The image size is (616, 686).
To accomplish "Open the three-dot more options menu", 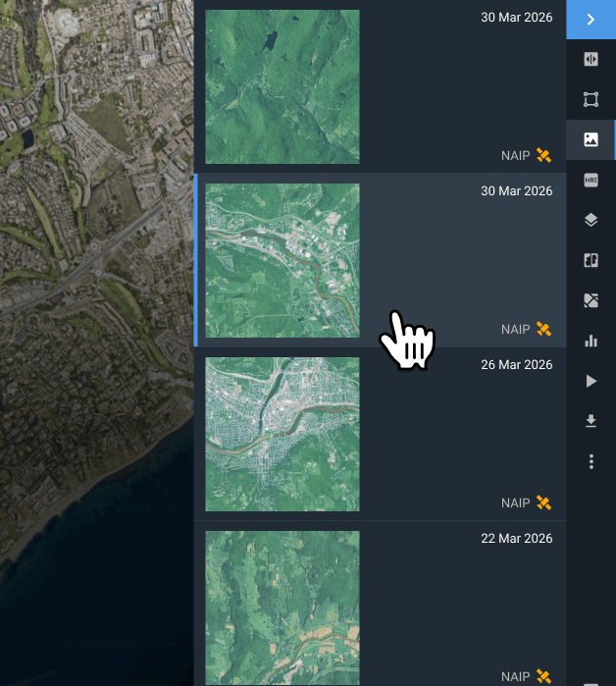I will (x=590, y=461).
